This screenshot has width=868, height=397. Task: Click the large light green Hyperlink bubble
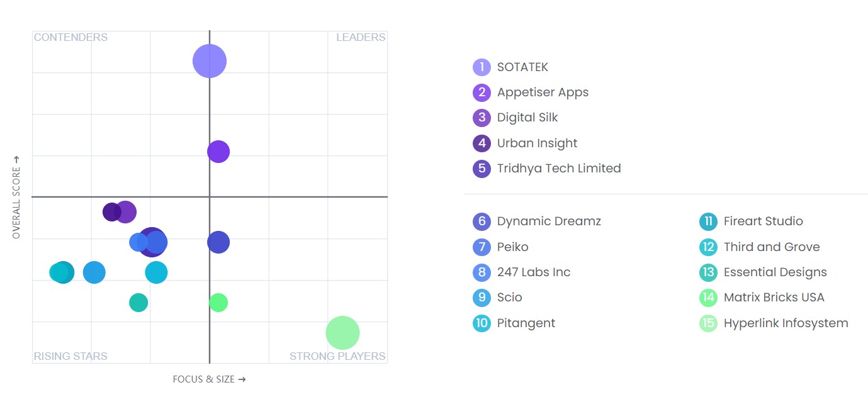click(342, 333)
